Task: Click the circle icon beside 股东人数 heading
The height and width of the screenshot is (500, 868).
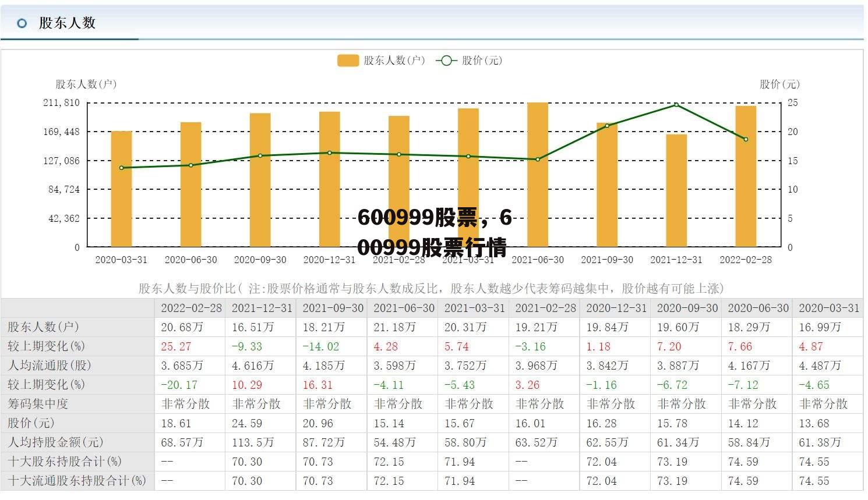Action: 22,23
